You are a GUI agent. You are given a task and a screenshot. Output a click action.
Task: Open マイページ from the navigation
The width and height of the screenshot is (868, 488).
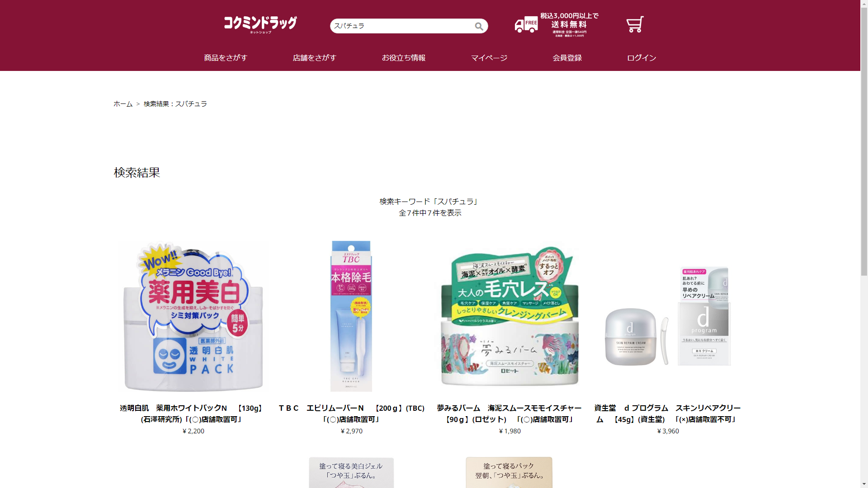pyautogui.click(x=489, y=58)
